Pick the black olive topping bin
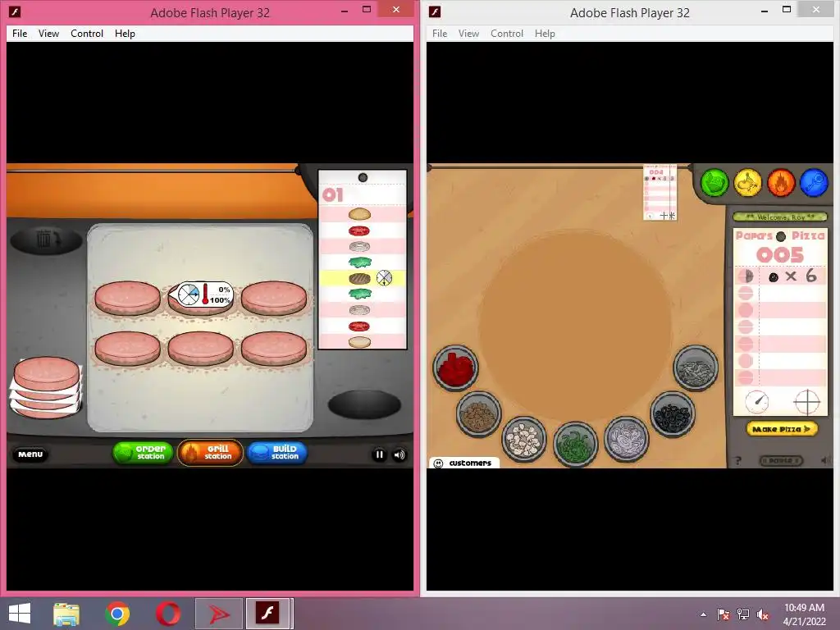 (673, 414)
